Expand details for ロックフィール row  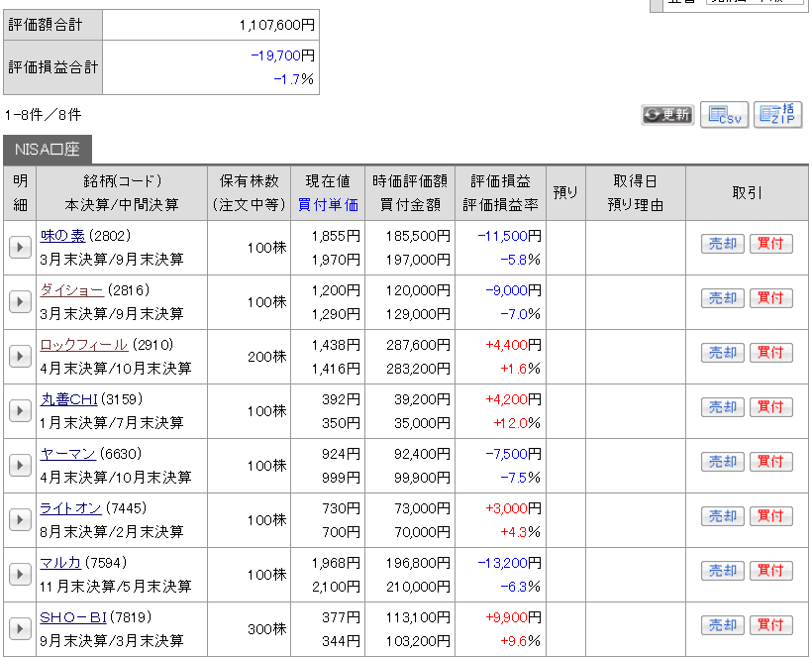20,356
